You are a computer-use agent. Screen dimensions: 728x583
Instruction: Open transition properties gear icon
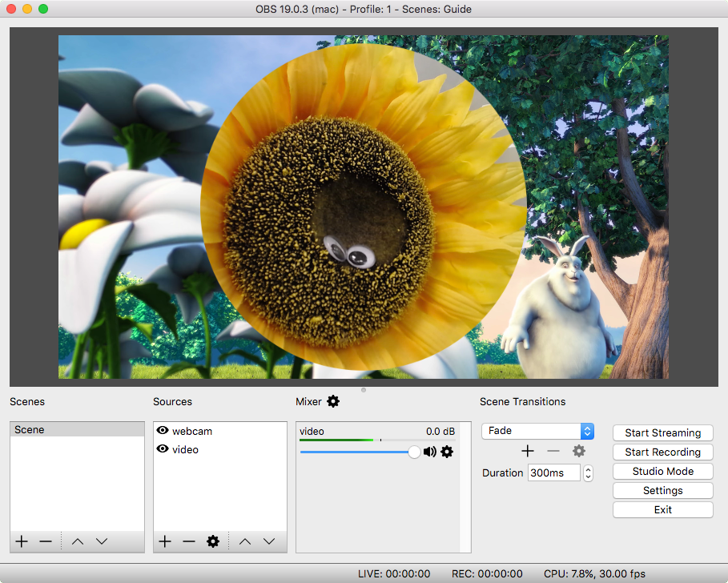click(578, 451)
